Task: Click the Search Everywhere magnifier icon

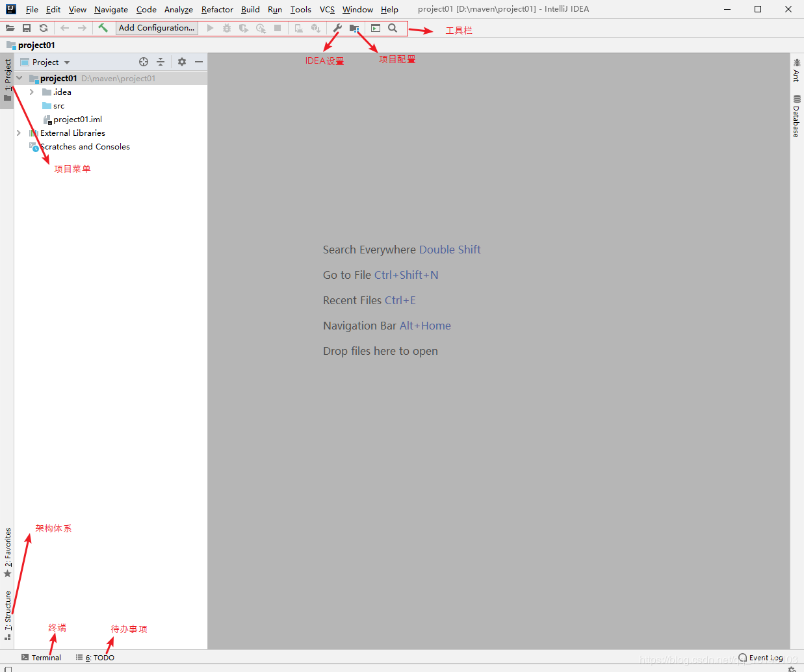Action: 393,28
